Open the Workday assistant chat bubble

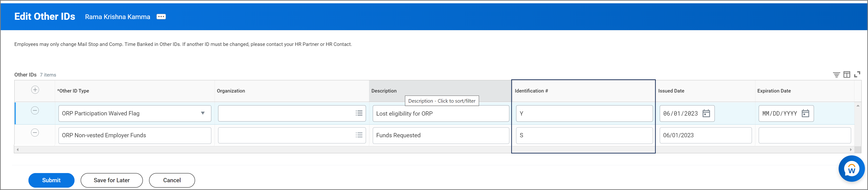tap(851, 169)
